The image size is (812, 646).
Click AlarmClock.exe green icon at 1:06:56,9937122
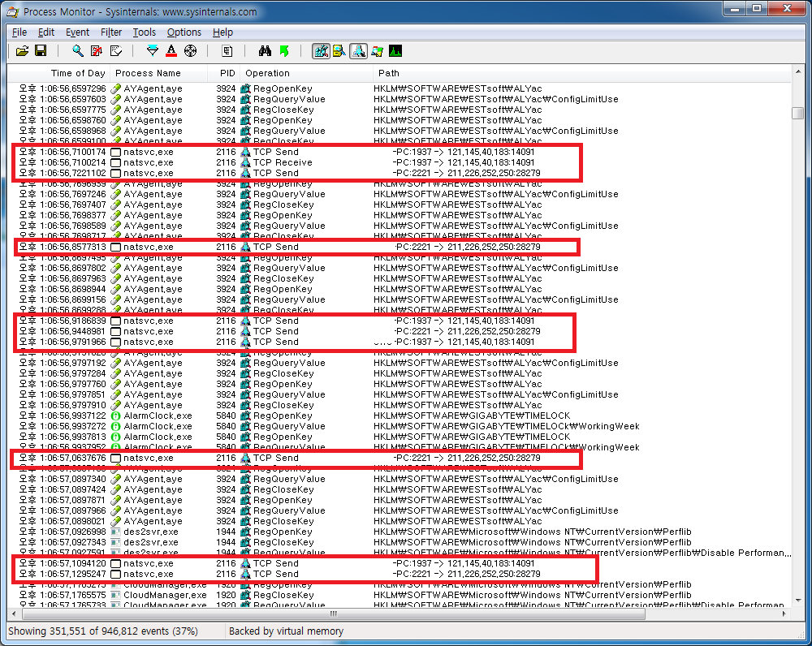[x=116, y=416]
